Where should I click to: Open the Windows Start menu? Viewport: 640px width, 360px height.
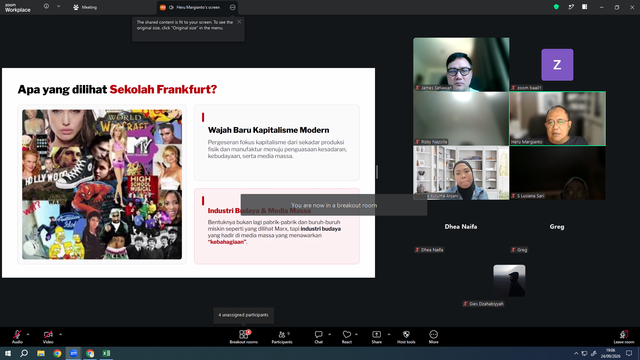[x=8, y=353]
